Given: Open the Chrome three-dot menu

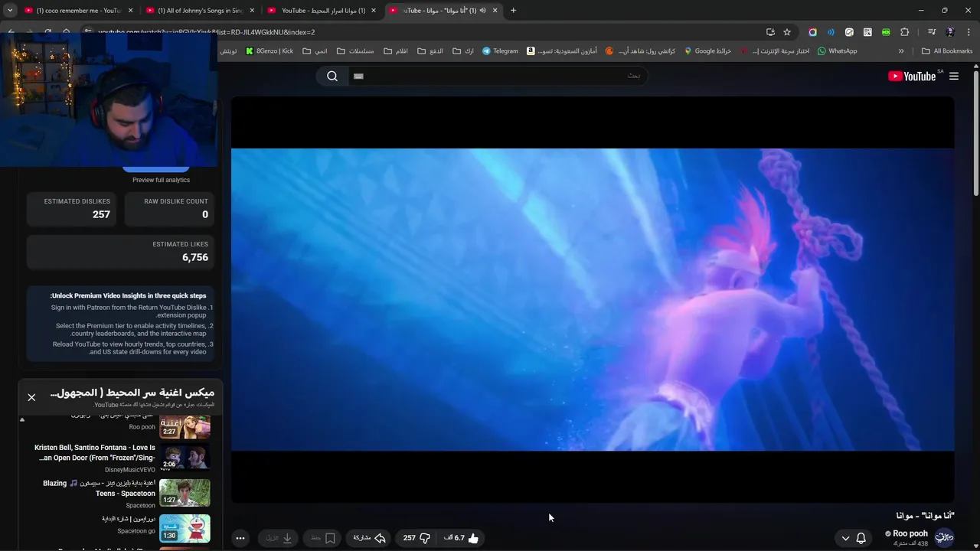Looking at the screenshot, I should pyautogui.click(x=968, y=32).
